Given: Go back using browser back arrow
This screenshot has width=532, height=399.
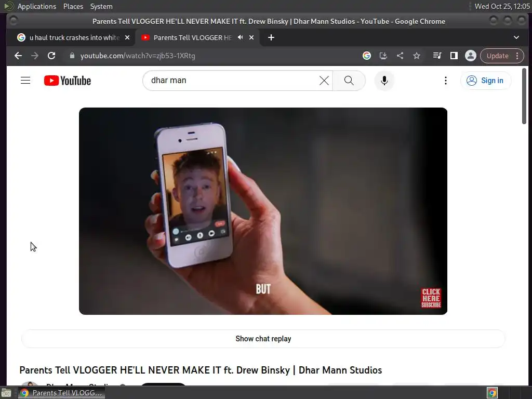Looking at the screenshot, I should point(18,56).
